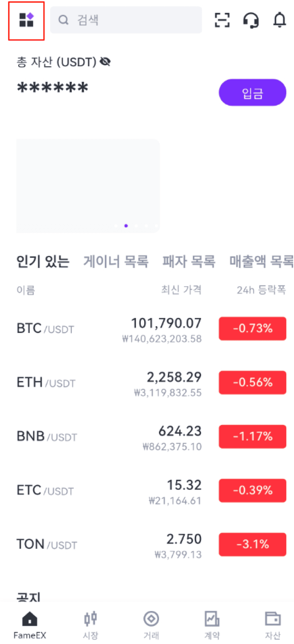Open 시장 market tab icon
This screenshot has width=294, height=644.
pyautogui.click(x=90, y=619)
